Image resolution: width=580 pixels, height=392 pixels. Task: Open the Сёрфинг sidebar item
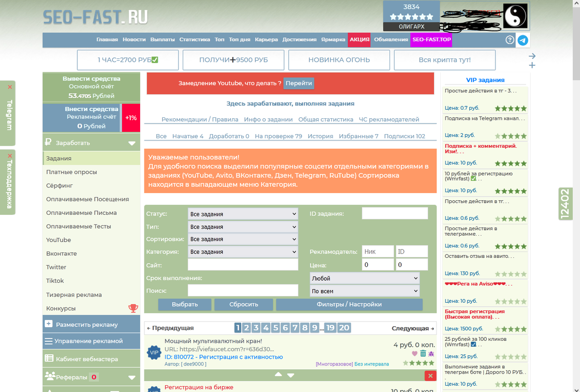pos(59,185)
